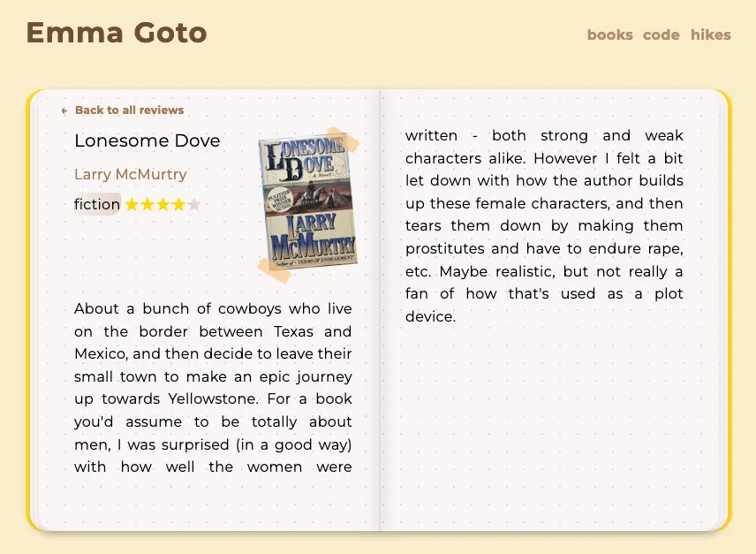Click the third rating star
Screen dimensions: 756x554
click(x=163, y=205)
